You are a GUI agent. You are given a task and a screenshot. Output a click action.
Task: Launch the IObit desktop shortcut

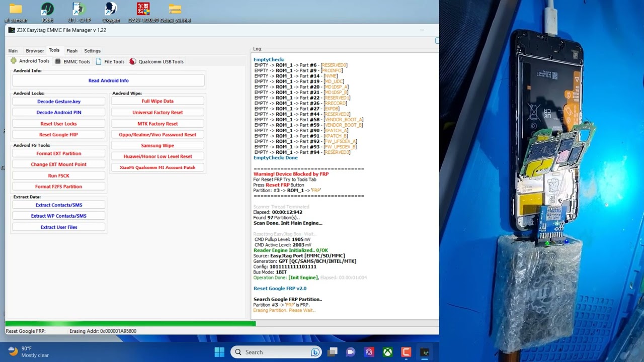tap(47, 12)
